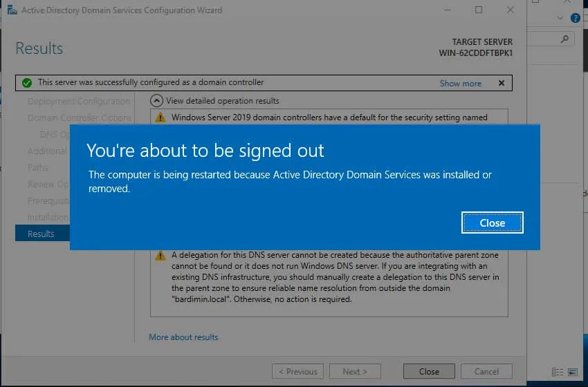588x387 pixels.
Task: Maximize the configuration wizard window
Action: [x=479, y=10]
